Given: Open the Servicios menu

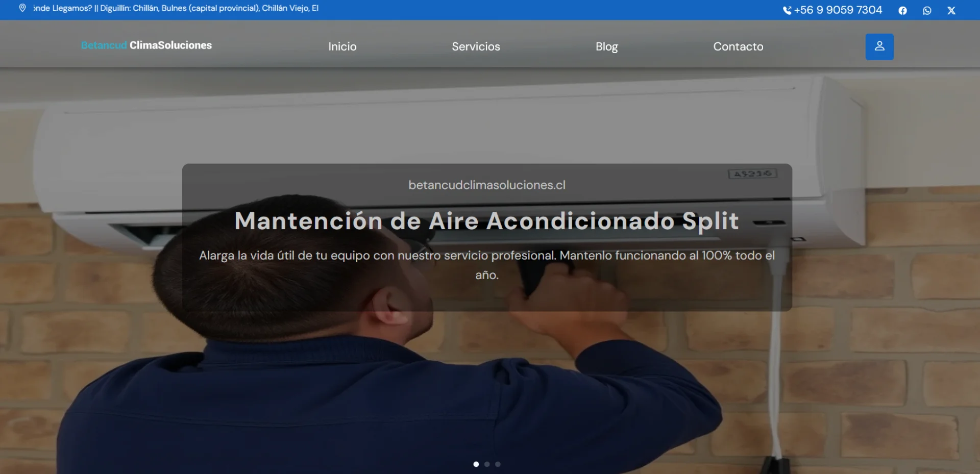Looking at the screenshot, I should coord(476,47).
